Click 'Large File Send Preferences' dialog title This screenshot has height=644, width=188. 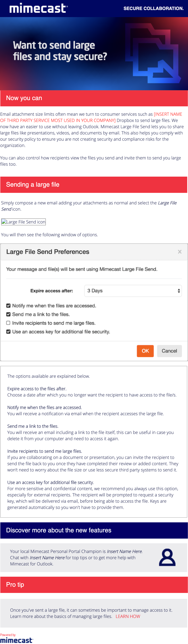click(48, 252)
